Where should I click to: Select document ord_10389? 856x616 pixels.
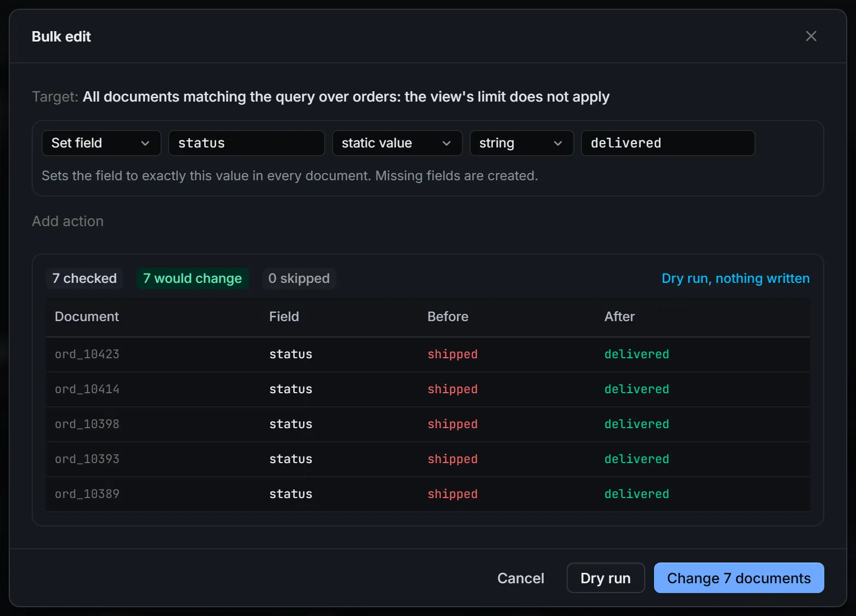coord(87,494)
